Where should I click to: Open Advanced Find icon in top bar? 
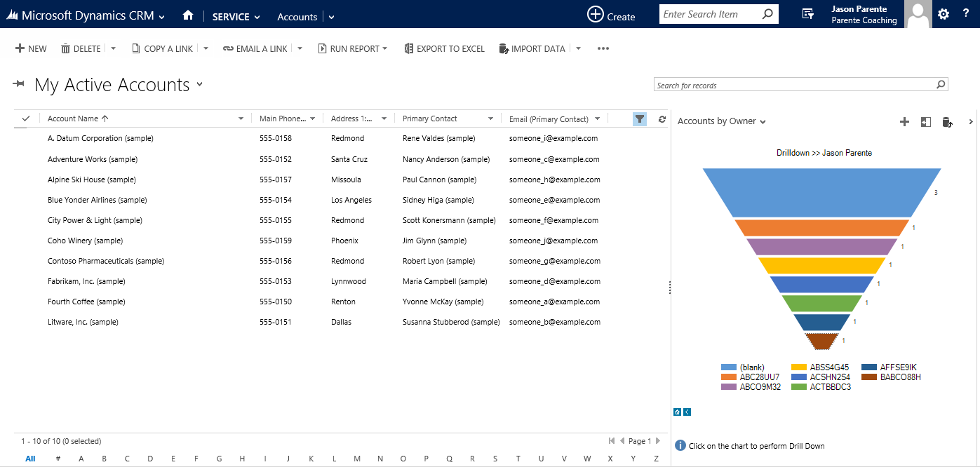coord(808,14)
